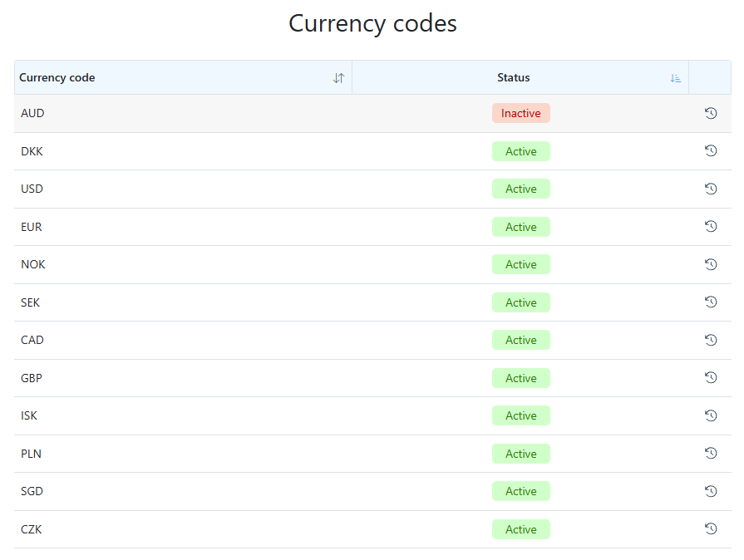The image size is (744, 560).
Task: Select the NOK currency code cell
Action: tap(183, 264)
